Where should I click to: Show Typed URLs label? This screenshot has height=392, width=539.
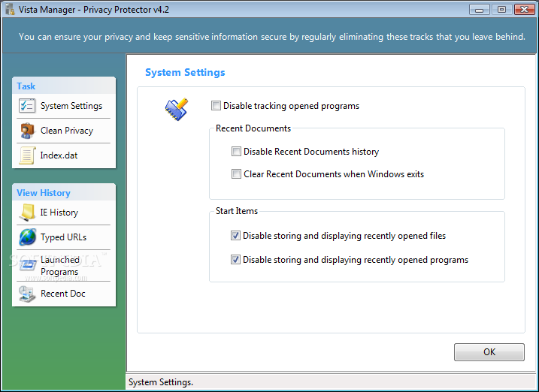coord(64,237)
